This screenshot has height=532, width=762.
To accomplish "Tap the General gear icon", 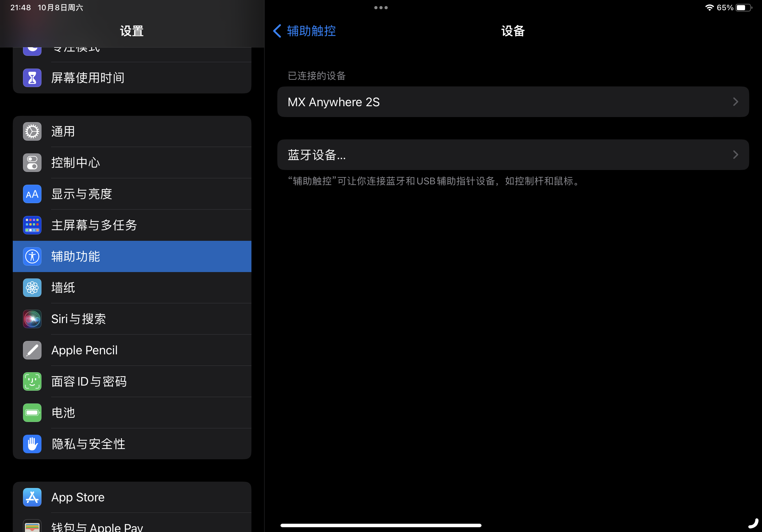I will click(x=32, y=132).
